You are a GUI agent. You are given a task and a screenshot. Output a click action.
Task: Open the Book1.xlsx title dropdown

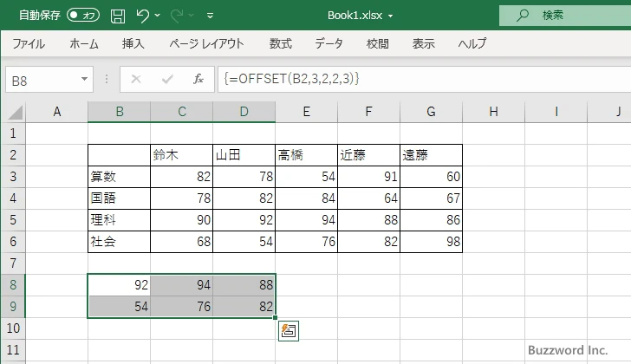[390, 16]
